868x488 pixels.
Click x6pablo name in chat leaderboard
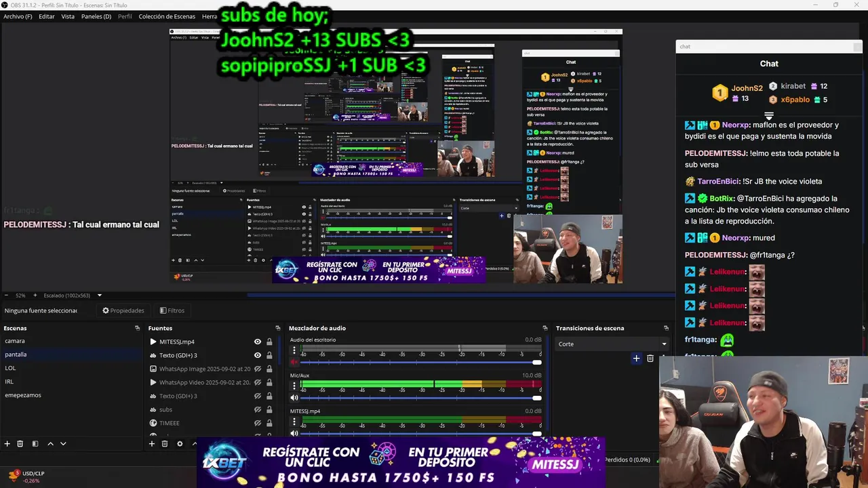[795, 100]
